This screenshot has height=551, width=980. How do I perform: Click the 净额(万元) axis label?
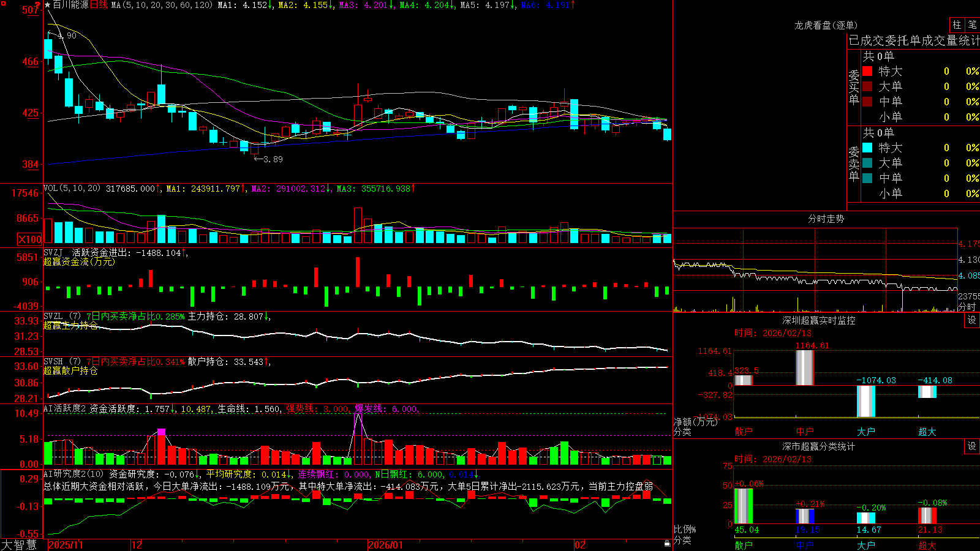(x=696, y=422)
